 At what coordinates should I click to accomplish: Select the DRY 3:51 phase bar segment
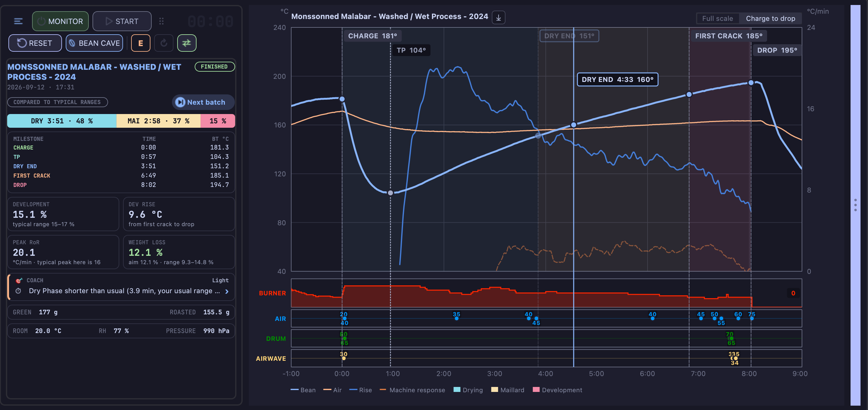[62, 121]
